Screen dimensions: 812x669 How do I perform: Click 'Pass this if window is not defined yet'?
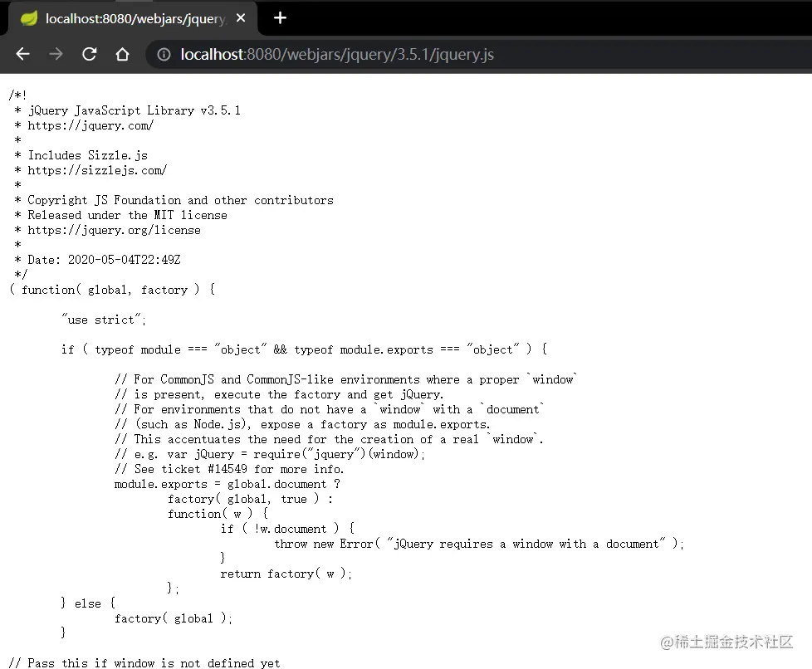pyautogui.click(x=144, y=663)
